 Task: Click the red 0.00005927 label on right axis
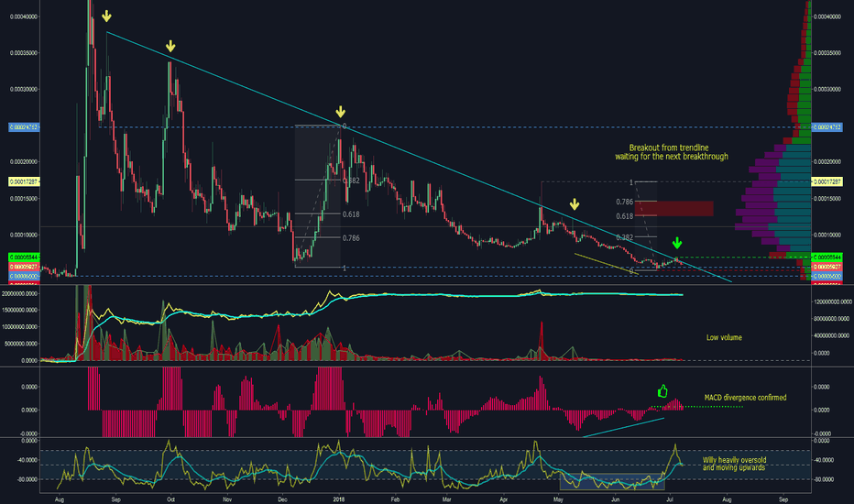(827, 267)
